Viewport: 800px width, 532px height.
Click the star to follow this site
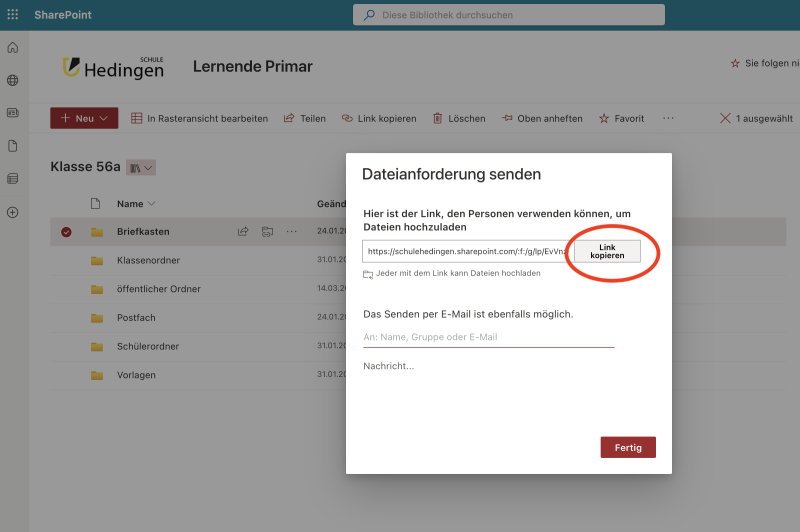[736, 64]
